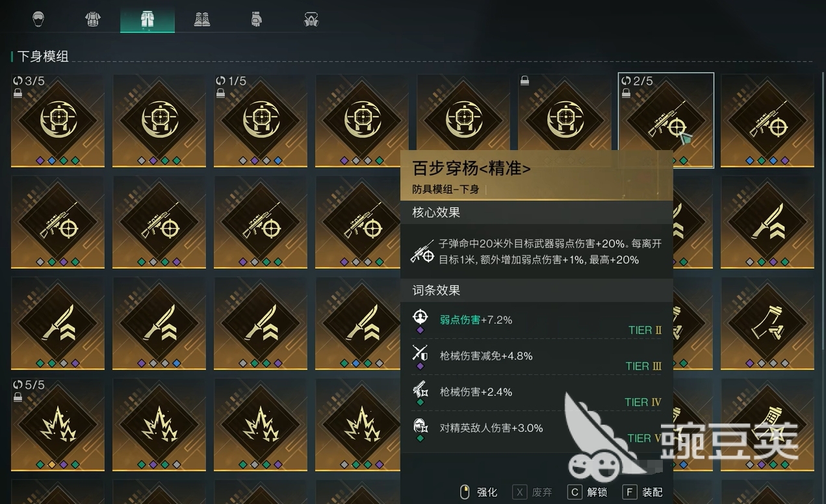The width and height of the screenshot is (826, 504).
Task: Click the 弱点伤害+7.2% attribute row
Action: point(537,320)
